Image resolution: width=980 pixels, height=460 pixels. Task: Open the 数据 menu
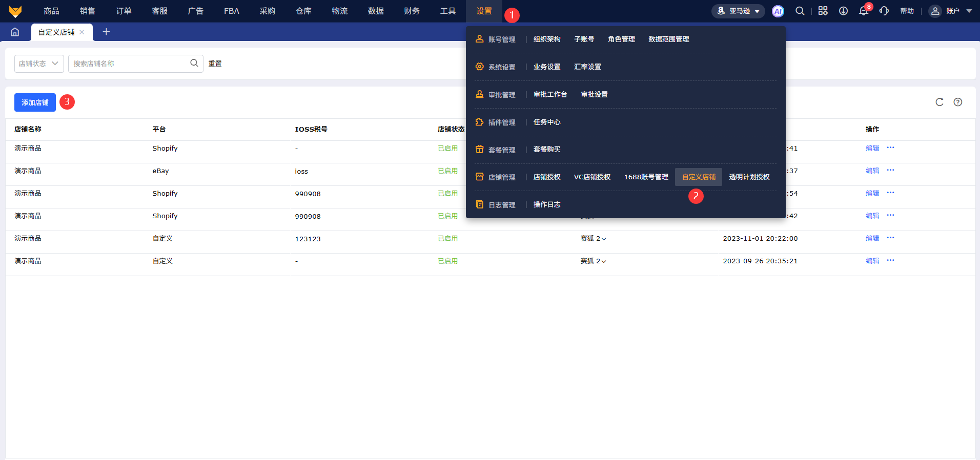pyautogui.click(x=376, y=11)
